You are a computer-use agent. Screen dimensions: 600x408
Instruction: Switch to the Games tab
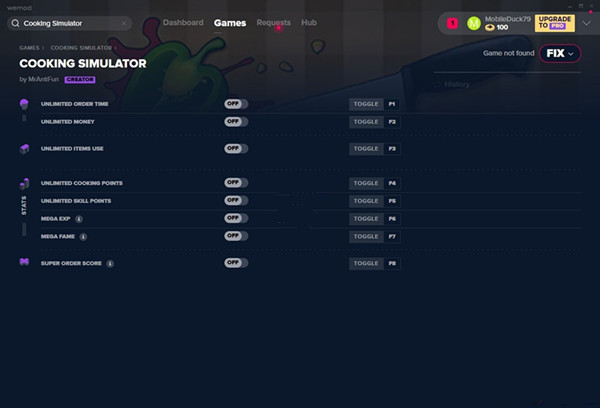click(x=230, y=23)
